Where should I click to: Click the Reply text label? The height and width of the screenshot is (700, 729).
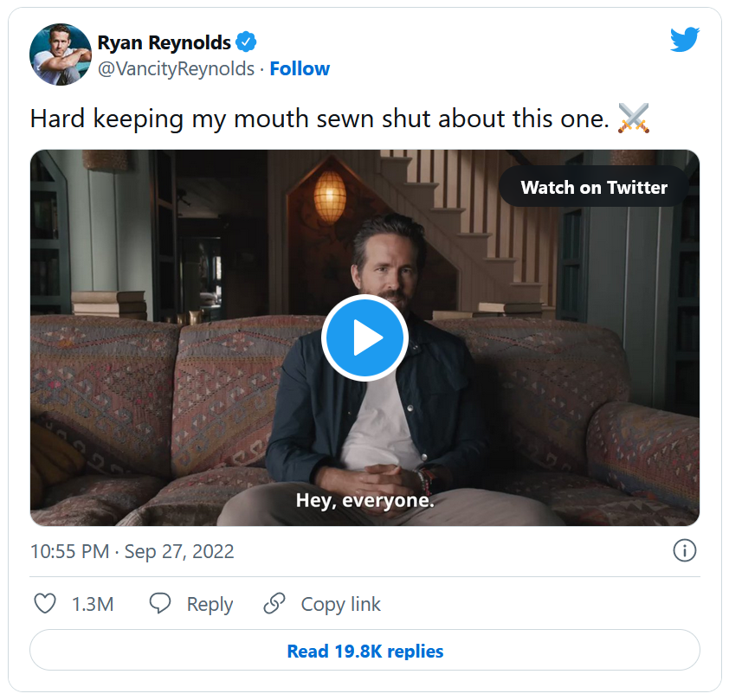click(210, 604)
